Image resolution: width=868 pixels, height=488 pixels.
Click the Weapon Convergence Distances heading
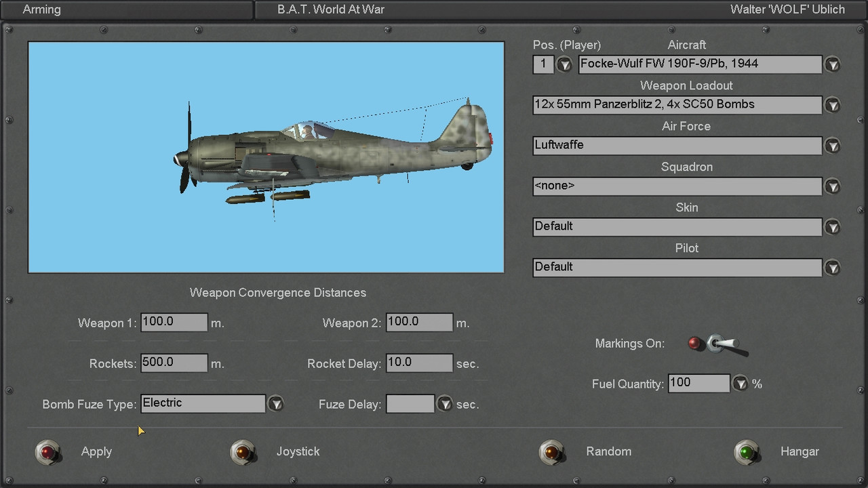tap(278, 293)
